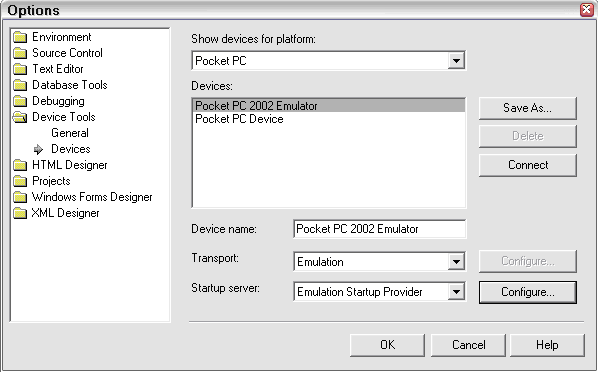Click the HTML Designer folder icon

click(20, 166)
